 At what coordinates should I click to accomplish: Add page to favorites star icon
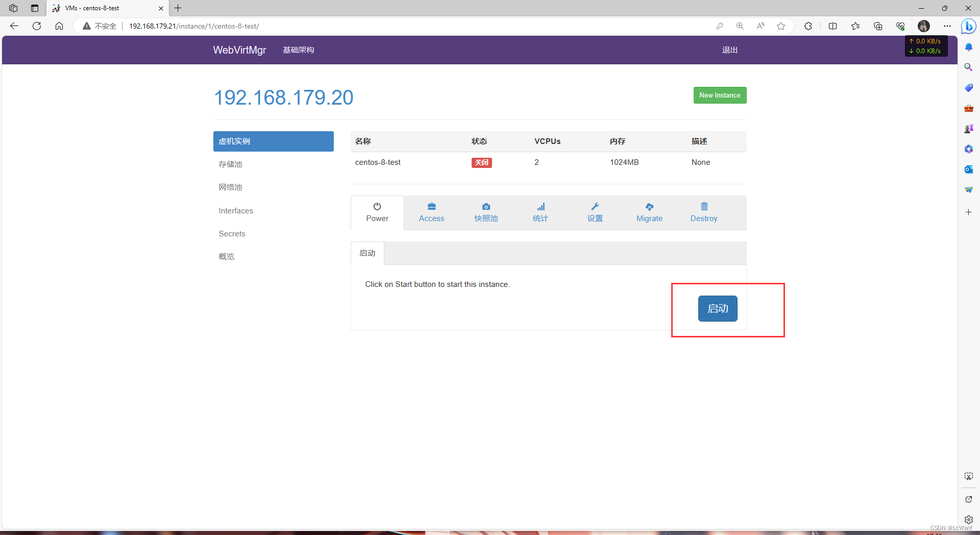pyautogui.click(x=781, y=26)
